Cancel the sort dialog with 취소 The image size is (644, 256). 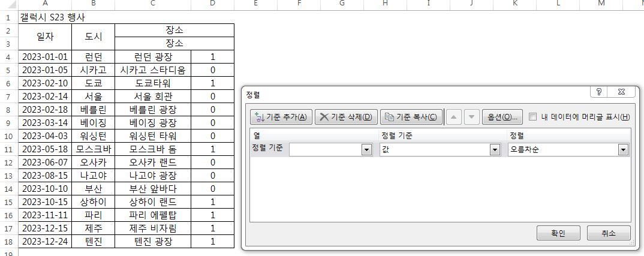pos(608,233)
